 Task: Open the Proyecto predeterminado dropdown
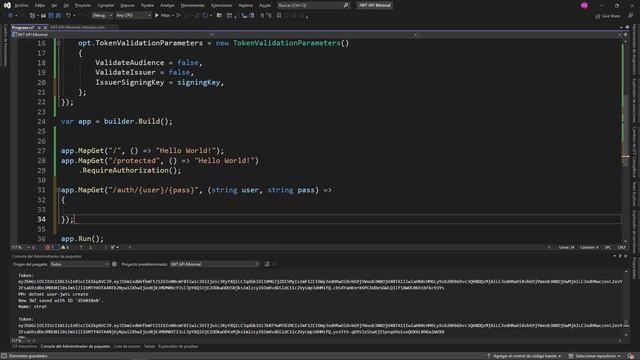pyautogui.click(x=215, y=264)
